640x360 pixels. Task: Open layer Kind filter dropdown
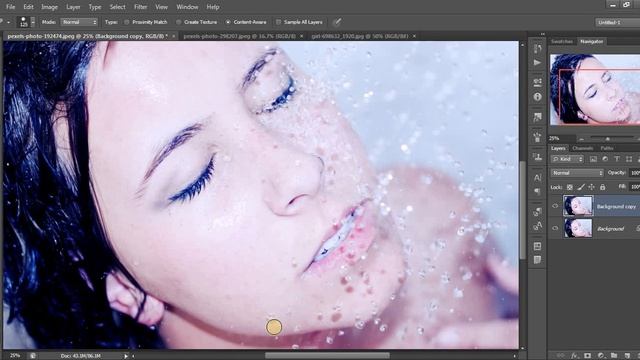(567, 159)
